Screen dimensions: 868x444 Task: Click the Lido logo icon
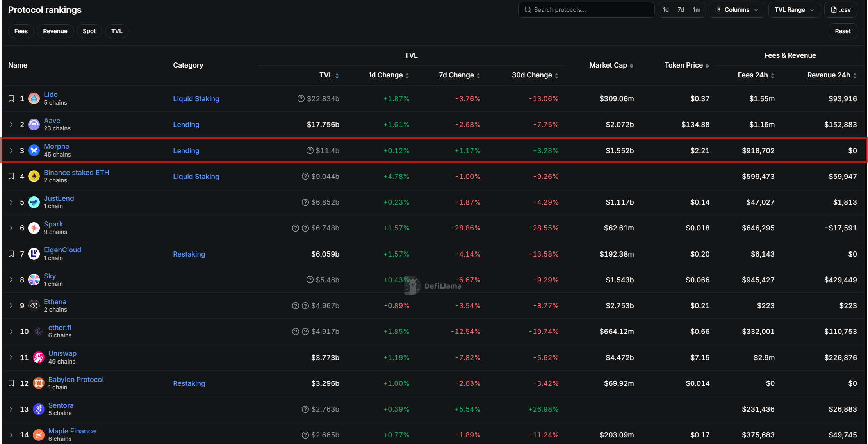(x=34, y=98)
